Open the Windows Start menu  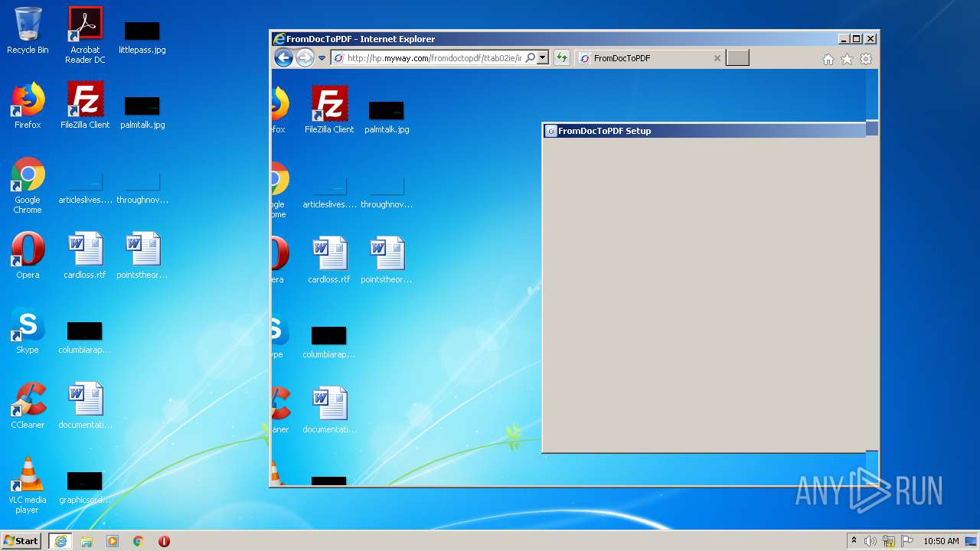click(21, 540)
